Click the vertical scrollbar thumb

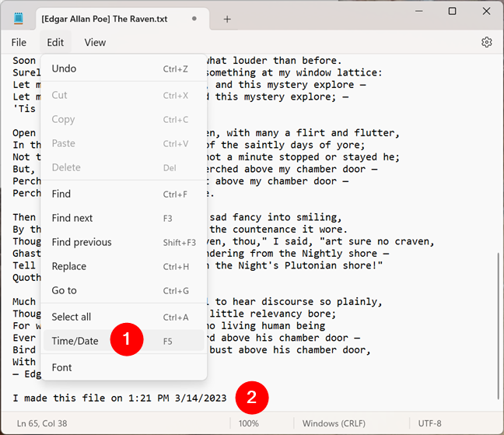(x=499, y=324)
